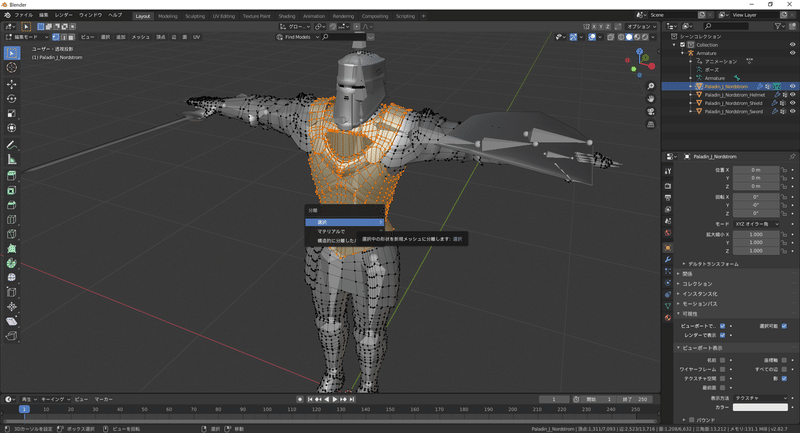Open the ファイル menu
800x433 pixels.
pos(23,15)
